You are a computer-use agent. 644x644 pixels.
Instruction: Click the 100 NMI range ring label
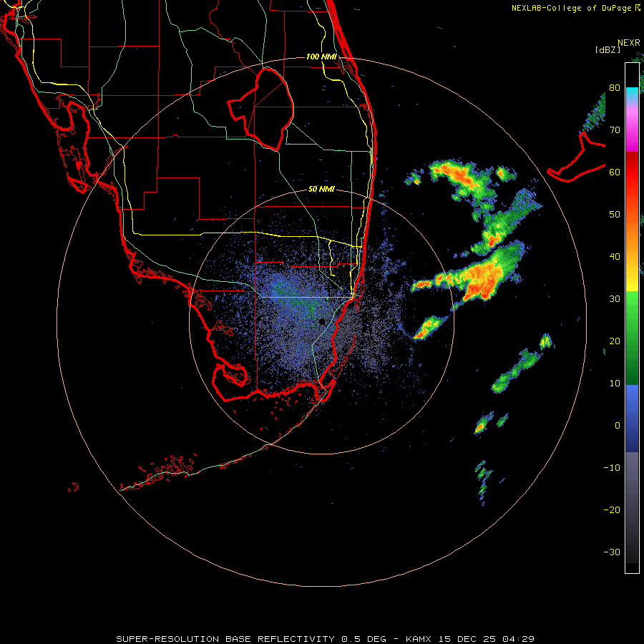click(x=321, y=57)
